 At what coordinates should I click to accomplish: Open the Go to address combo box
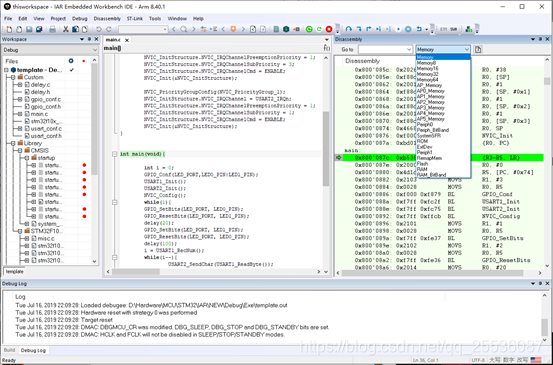[385, 49]
